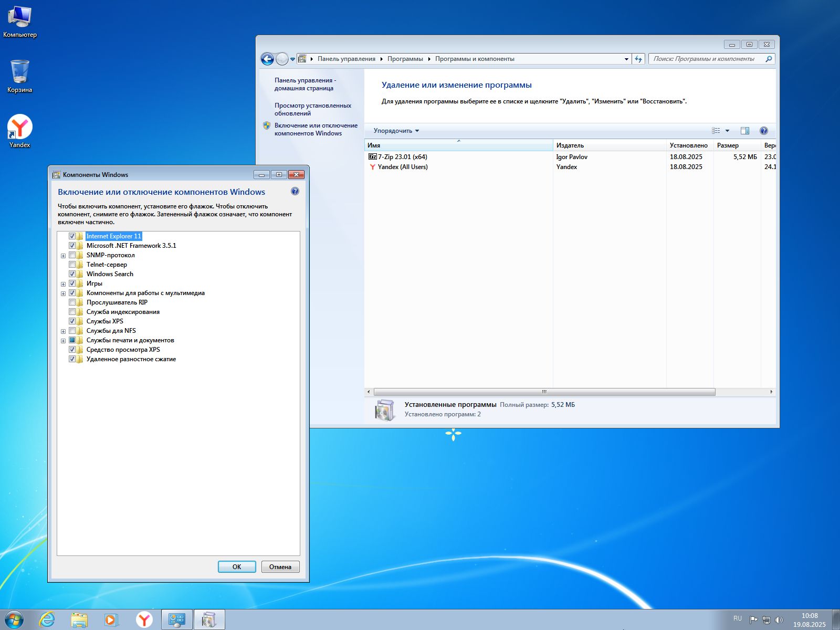Open the Упорядочить dropdown menu
This screenshot has width=840, height=630.
[x=396, y=131]
